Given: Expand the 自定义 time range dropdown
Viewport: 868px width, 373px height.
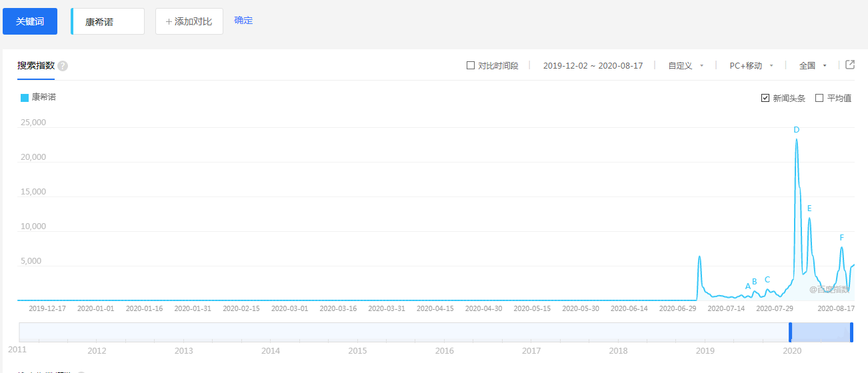Looking at the screenshot, I should tap(686, 65).
